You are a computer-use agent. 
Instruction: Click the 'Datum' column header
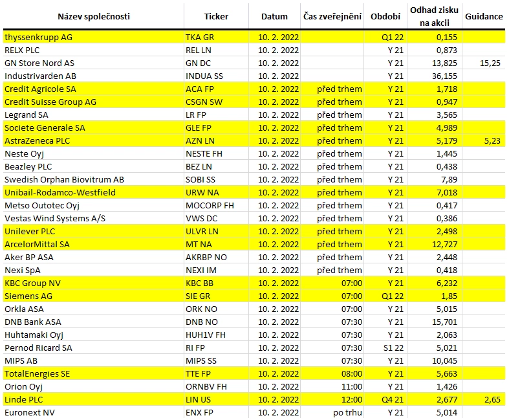pos(274,17)
